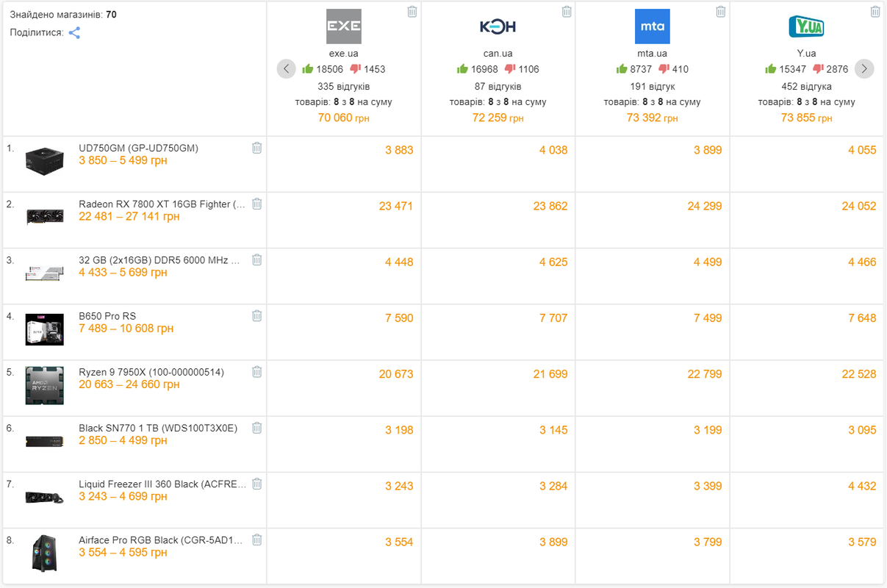
Task: Delete Radeon RX 7800 XT item
Action: [256, 204]
